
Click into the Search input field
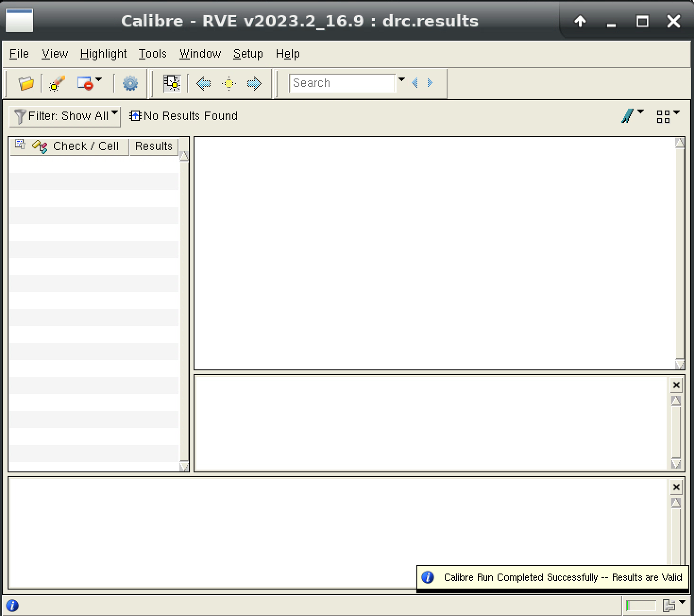(342, 83)
